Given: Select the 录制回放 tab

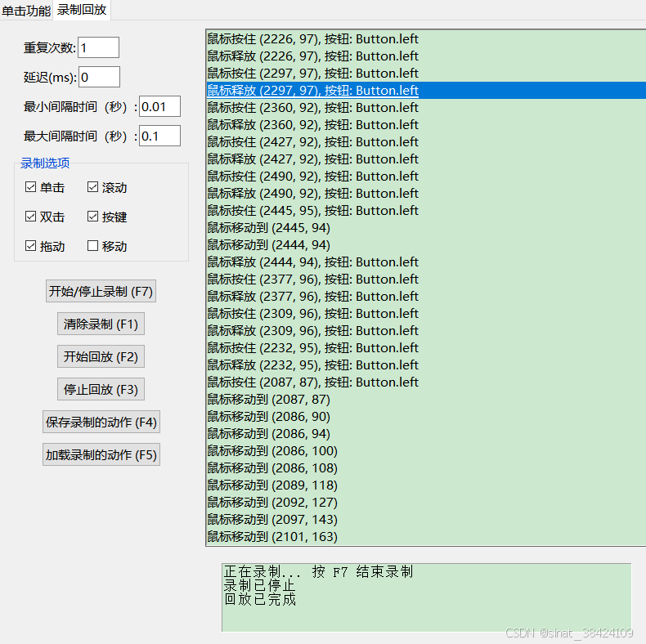Looking at the screenshot, I should tap(82, 10).
